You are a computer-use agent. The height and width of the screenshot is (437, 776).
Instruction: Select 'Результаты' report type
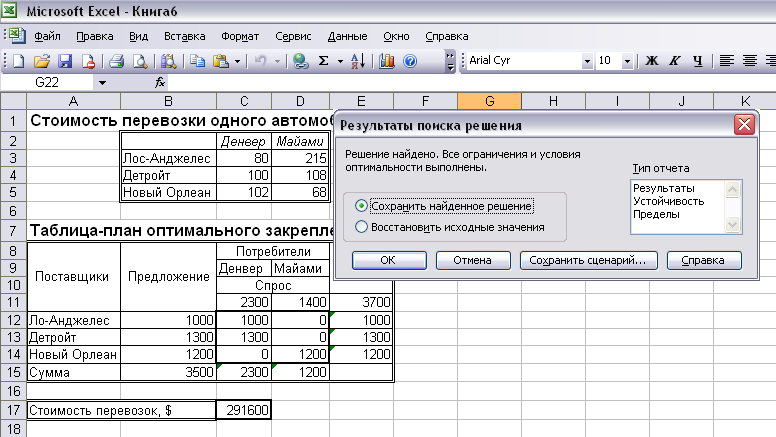[x=664, y=188]
